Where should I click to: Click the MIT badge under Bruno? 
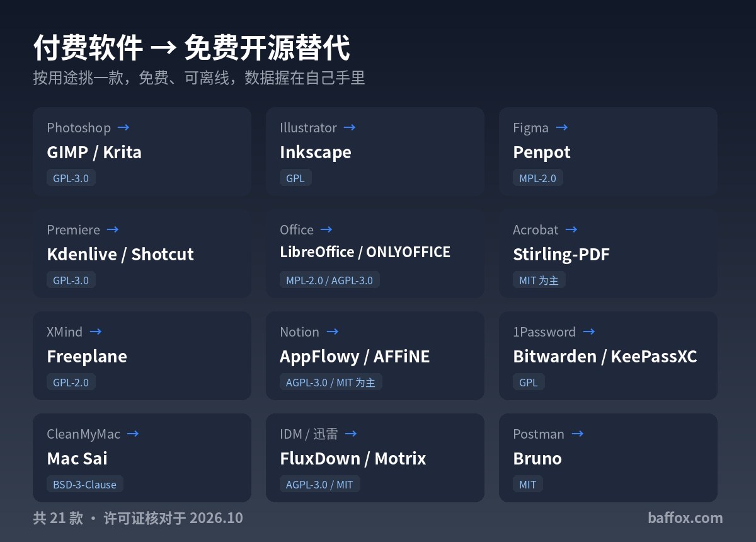click(x=528, y=484)
